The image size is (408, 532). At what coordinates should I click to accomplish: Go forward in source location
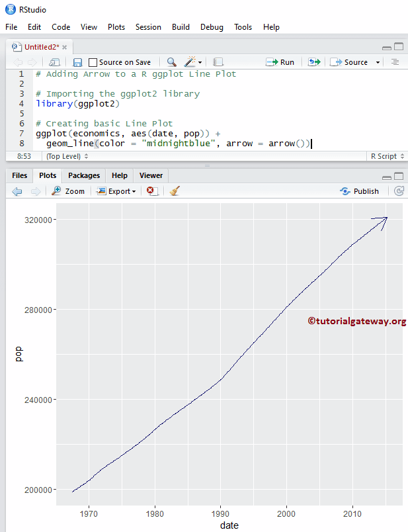coord(32,62)
